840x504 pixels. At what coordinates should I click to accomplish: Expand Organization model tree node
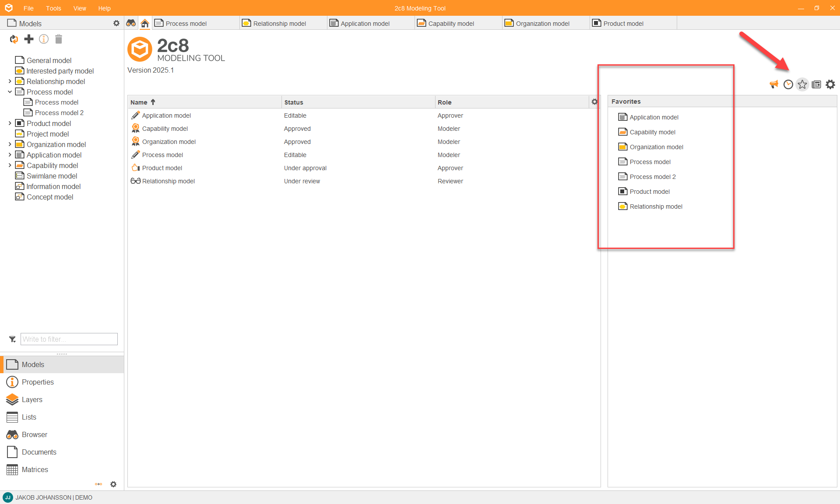(10, 144)
